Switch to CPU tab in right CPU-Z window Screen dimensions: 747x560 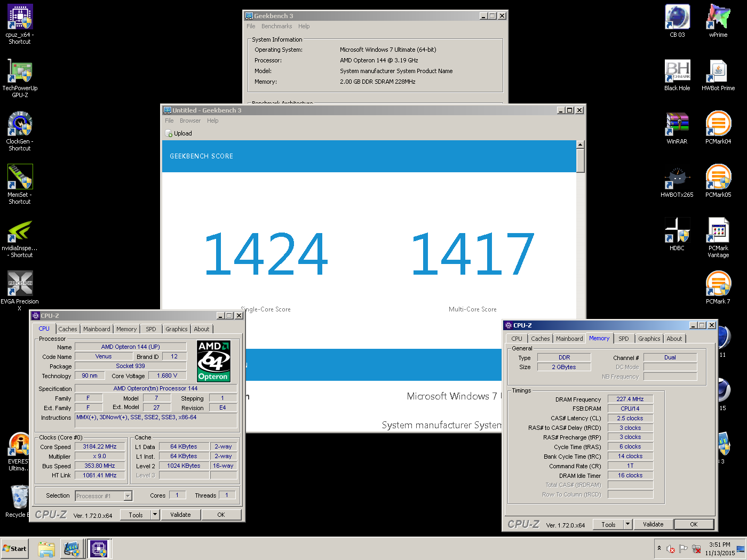(517, 339)
